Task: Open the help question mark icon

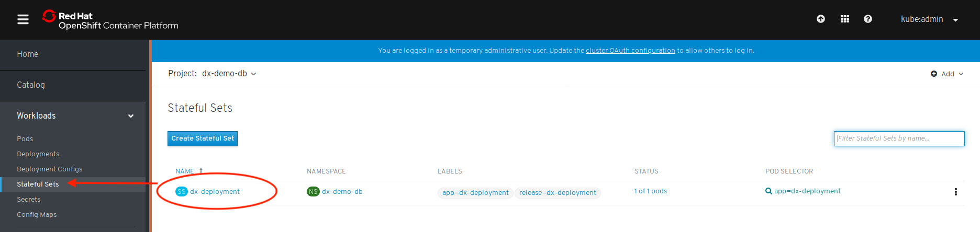Action: [x=868, y=19]
